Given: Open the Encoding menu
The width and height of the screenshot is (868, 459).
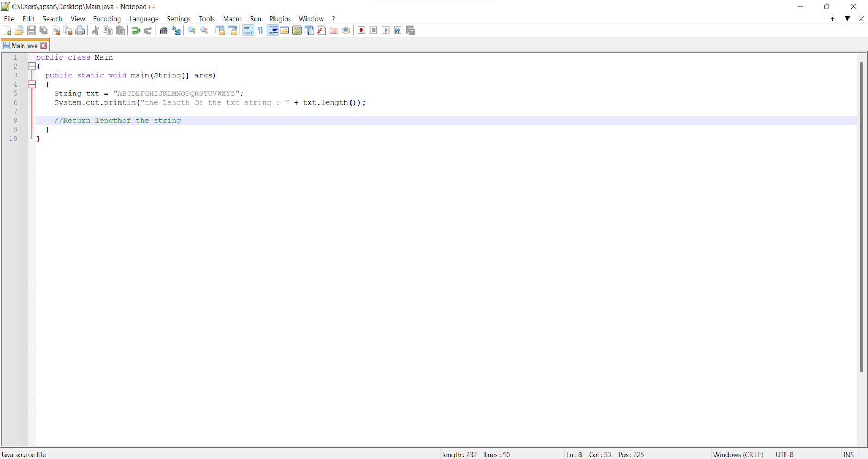Looking at the screenshot, I should [107, 18].
